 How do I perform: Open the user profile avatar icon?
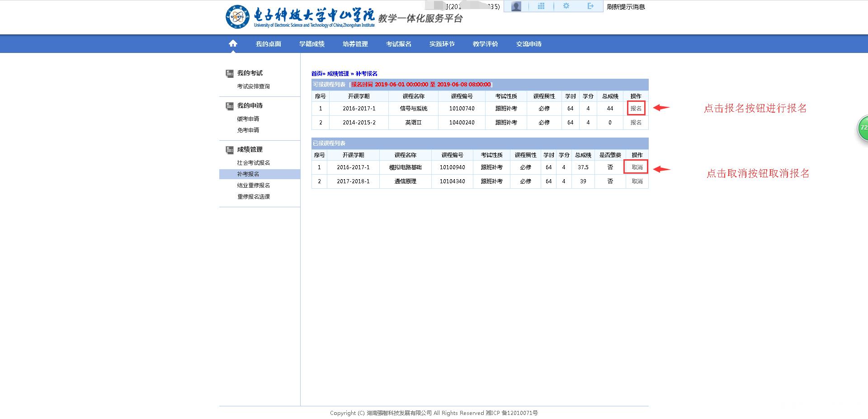(516, 6)
